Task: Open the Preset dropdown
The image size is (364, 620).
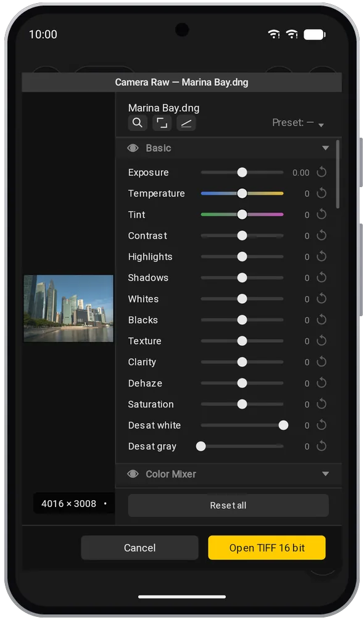Action: click(x=298, y=123)
